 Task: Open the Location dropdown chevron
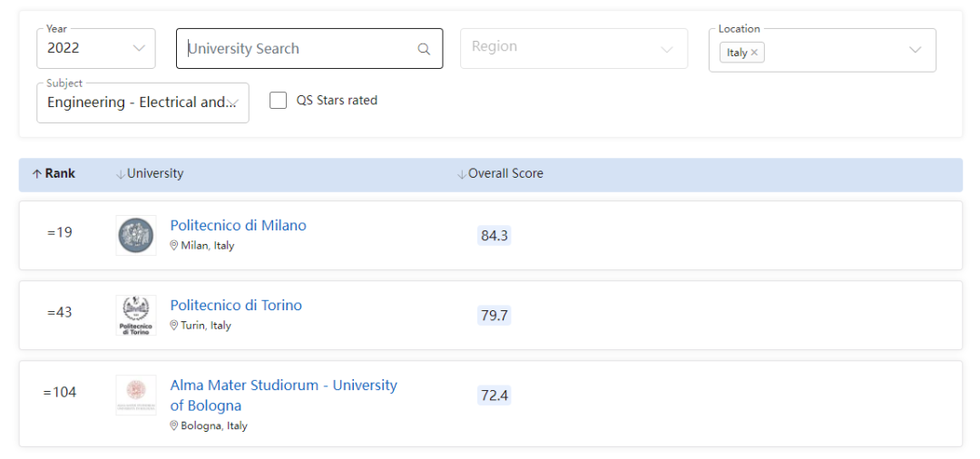click(915, 50)
